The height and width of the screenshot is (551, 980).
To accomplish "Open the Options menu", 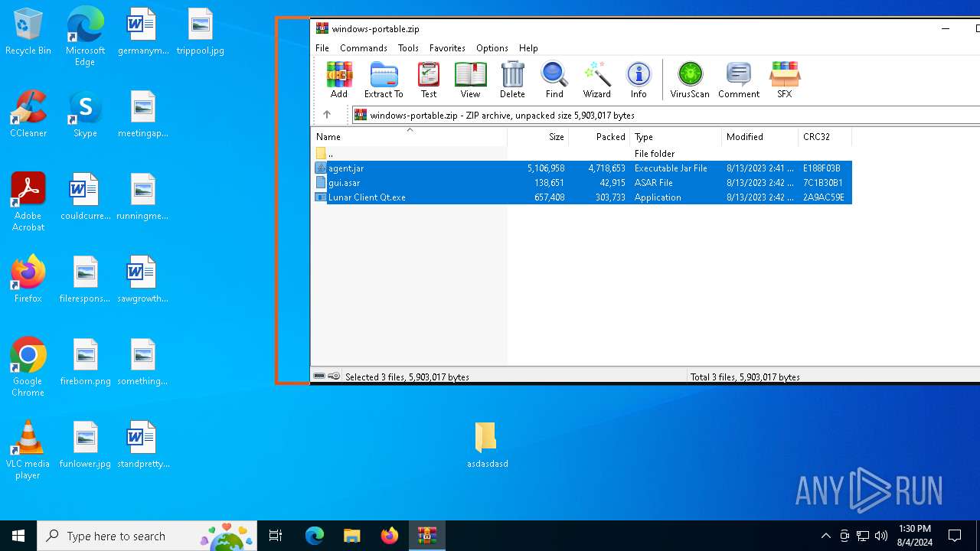I will point(492,47).
